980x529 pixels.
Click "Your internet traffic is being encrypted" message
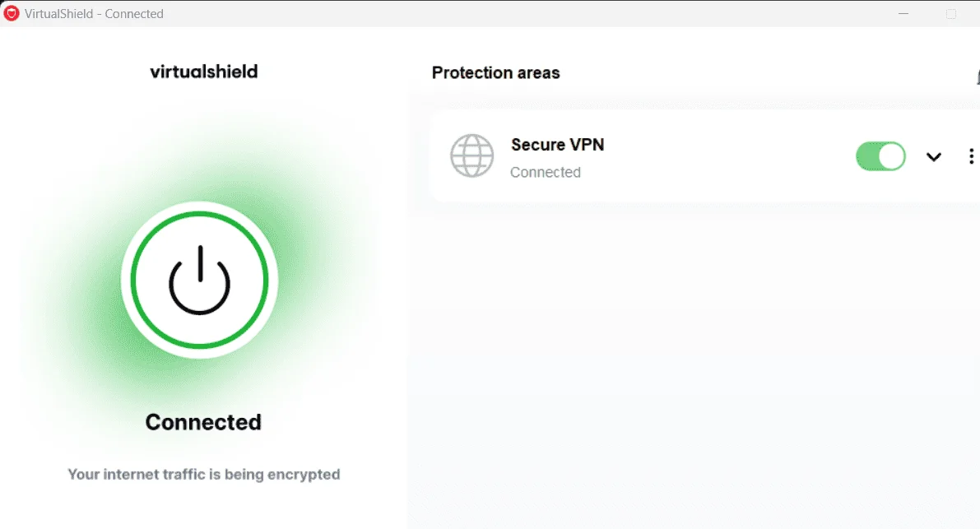click(204, 474)
